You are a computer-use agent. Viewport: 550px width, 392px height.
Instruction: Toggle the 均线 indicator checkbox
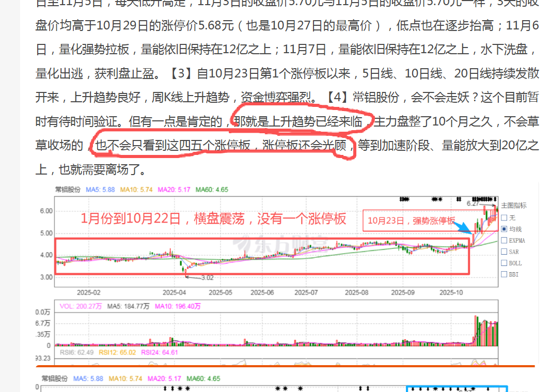[504, 229]
